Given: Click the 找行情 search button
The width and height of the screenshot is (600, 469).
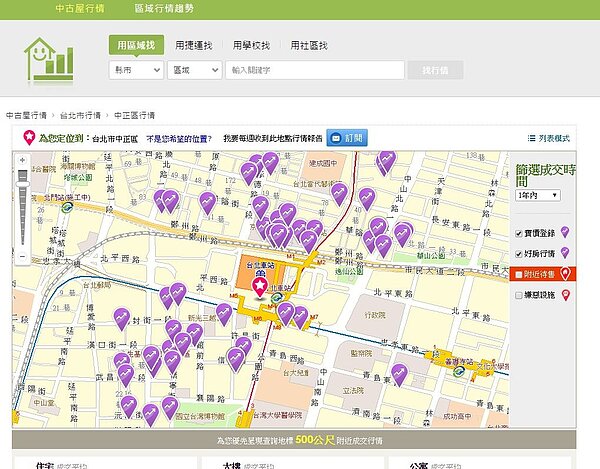Looking at the screenshot, I should [x=435, y=70].
